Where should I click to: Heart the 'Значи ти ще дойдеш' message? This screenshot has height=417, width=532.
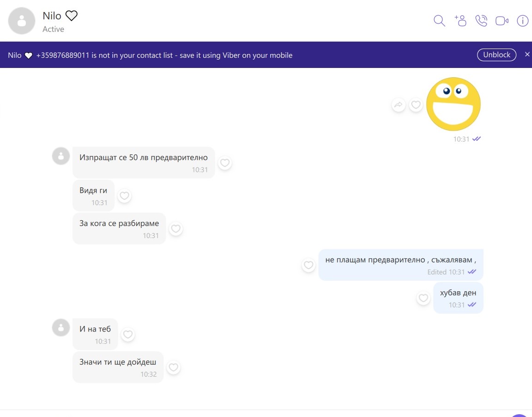(173, 368)
